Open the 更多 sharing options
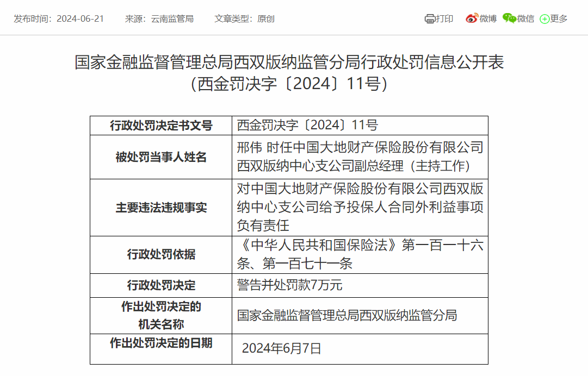 [559, 18]
